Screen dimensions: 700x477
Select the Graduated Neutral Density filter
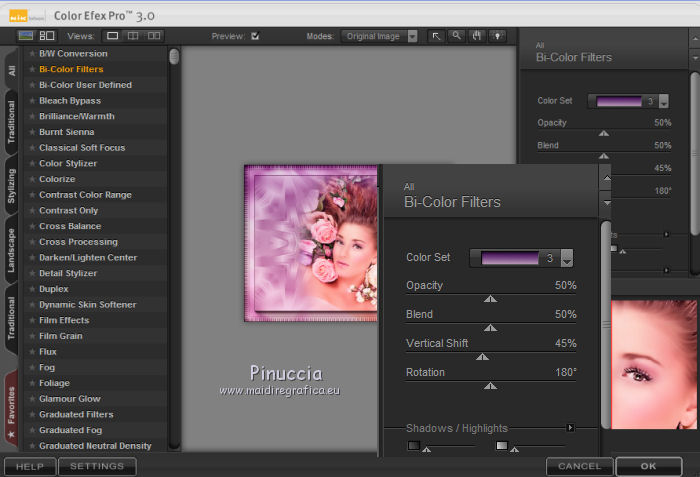[x=95, y=446]
